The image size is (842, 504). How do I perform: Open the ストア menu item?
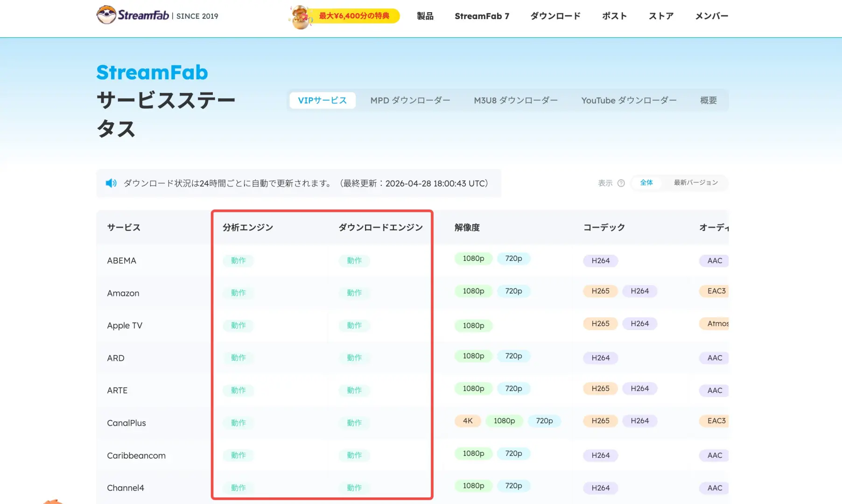pos(661,16)
